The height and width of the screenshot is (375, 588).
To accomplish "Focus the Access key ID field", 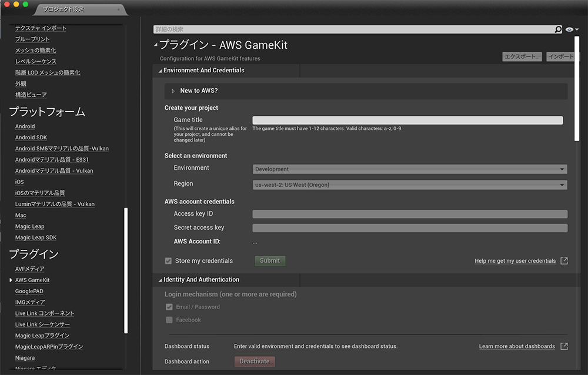I will 410,214.
